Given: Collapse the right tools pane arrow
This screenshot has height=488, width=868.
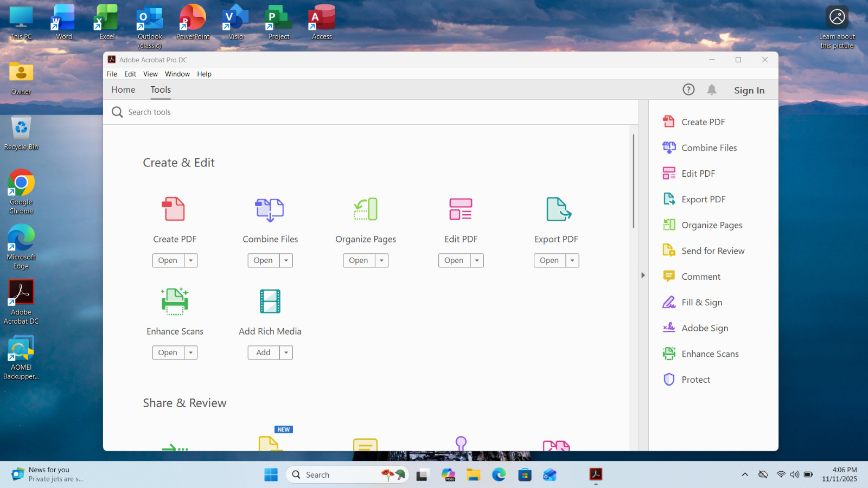Looking at the screenshot, I should tap(643, 275).
